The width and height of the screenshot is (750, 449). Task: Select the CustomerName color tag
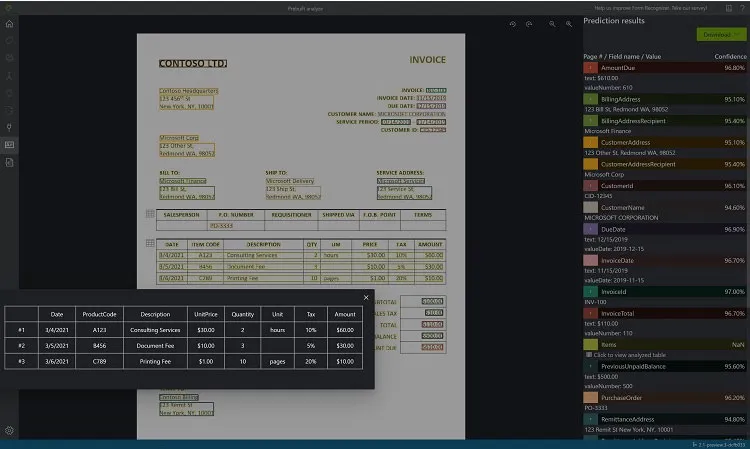[x=590, y=207]
